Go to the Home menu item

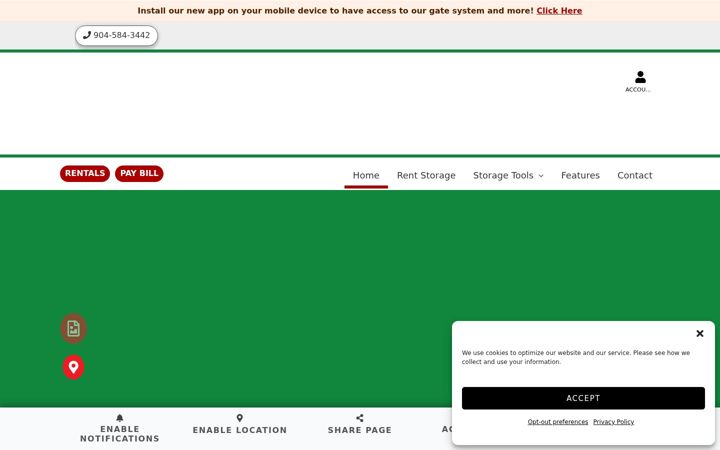pos(366,175)
